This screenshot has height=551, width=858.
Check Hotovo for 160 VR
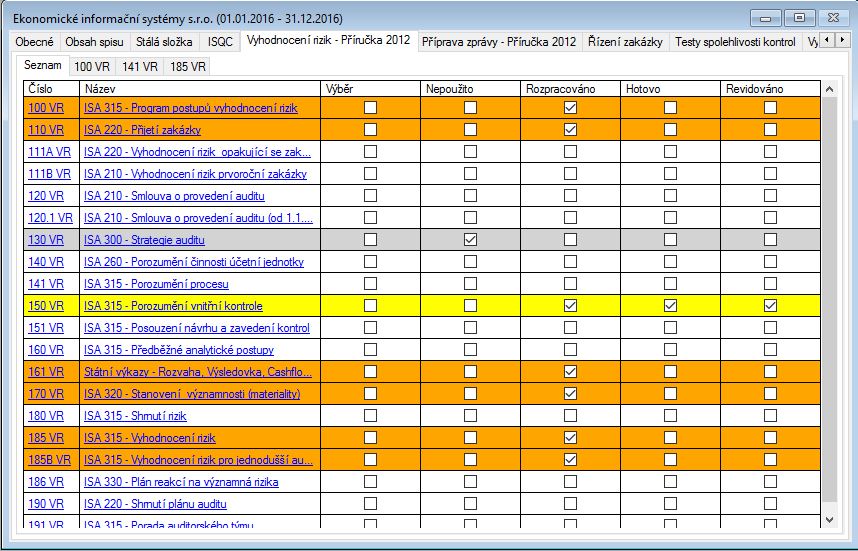point(670,349)
